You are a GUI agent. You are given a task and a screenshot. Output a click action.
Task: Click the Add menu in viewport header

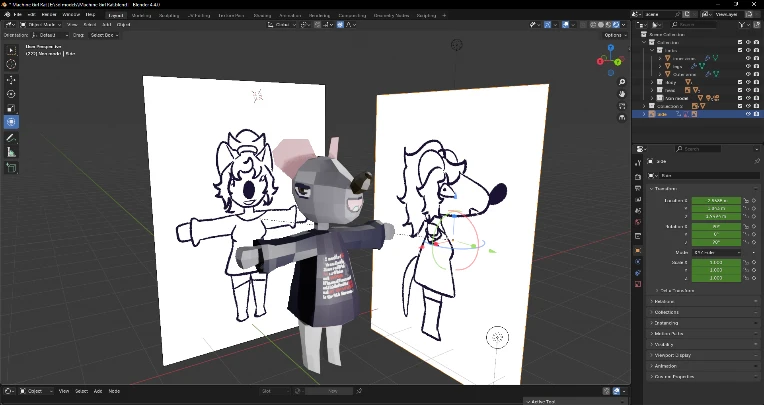coord(106,24)
